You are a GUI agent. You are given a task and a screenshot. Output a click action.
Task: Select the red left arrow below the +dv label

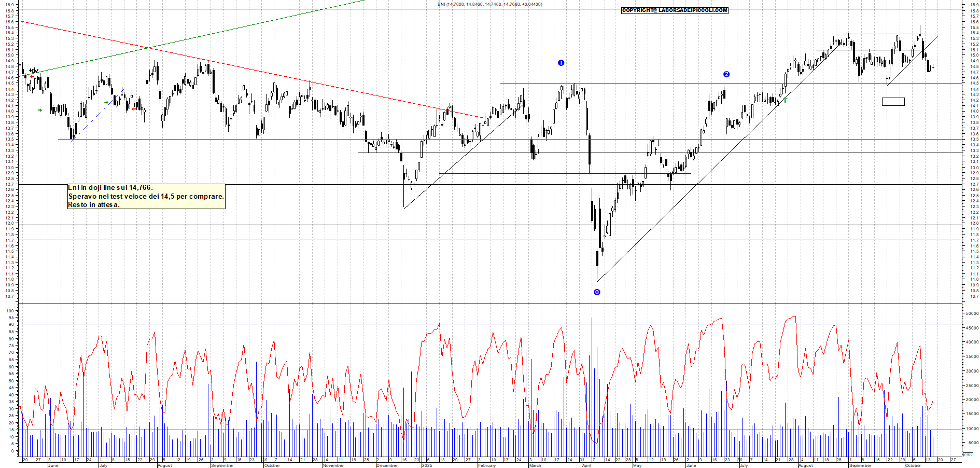(32, 77)
